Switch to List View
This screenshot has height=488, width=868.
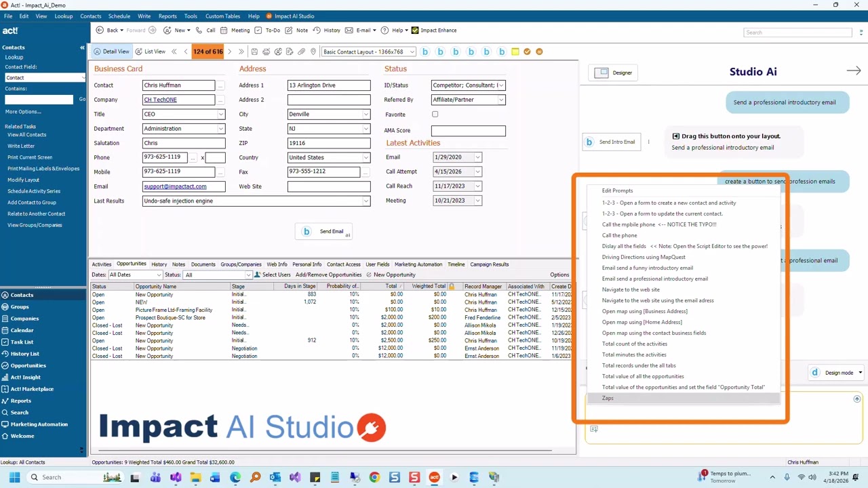coord(150,52)
